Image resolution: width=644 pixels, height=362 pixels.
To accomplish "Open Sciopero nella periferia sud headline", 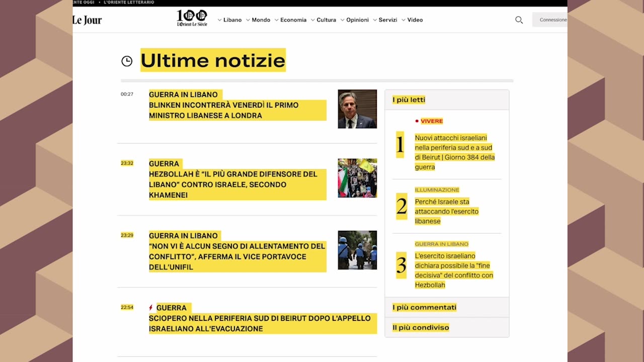I will click(x=263, y=323).
